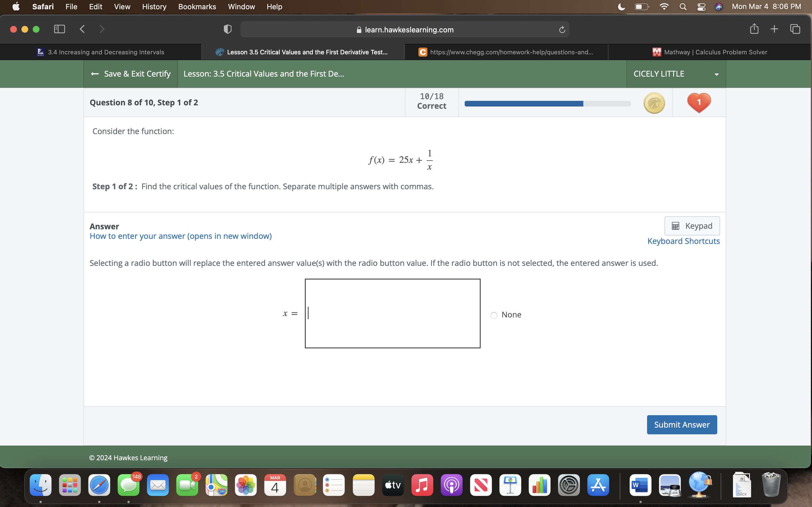Viewport: 812px width, 507px height.
Task: Open the Keypad panel
Action: tap(692, 226)
